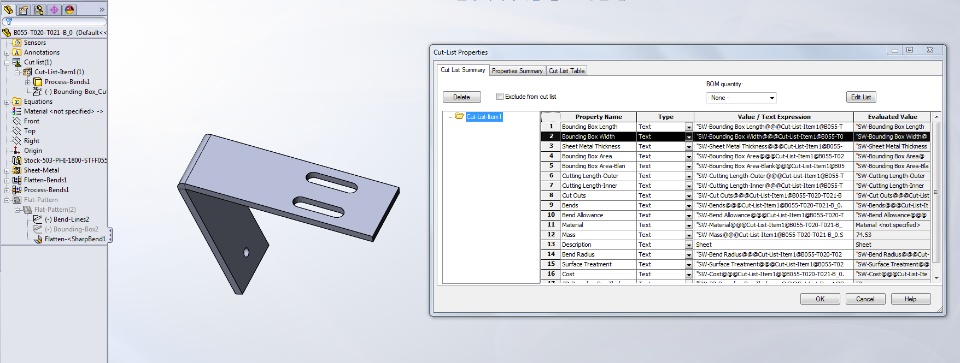Select the Equations icon in the tree
Viewport: 960px width, 363px height.
coord(17,102)
